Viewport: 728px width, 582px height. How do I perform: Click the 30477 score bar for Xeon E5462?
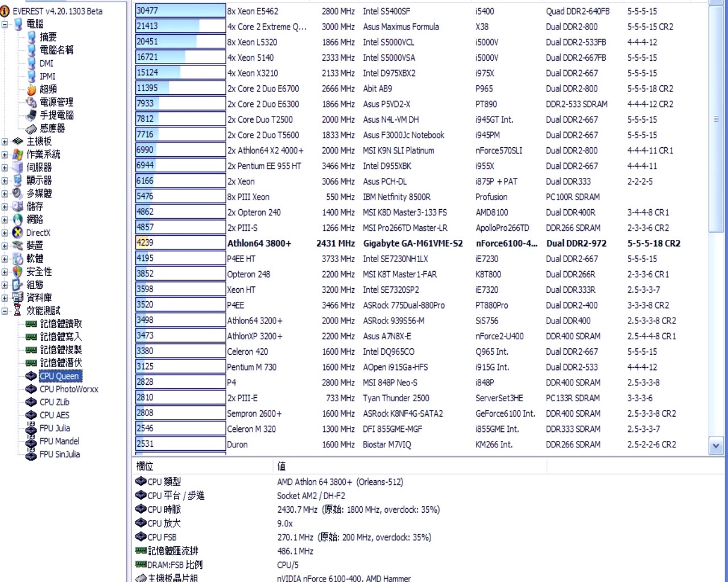pos(180,11)
